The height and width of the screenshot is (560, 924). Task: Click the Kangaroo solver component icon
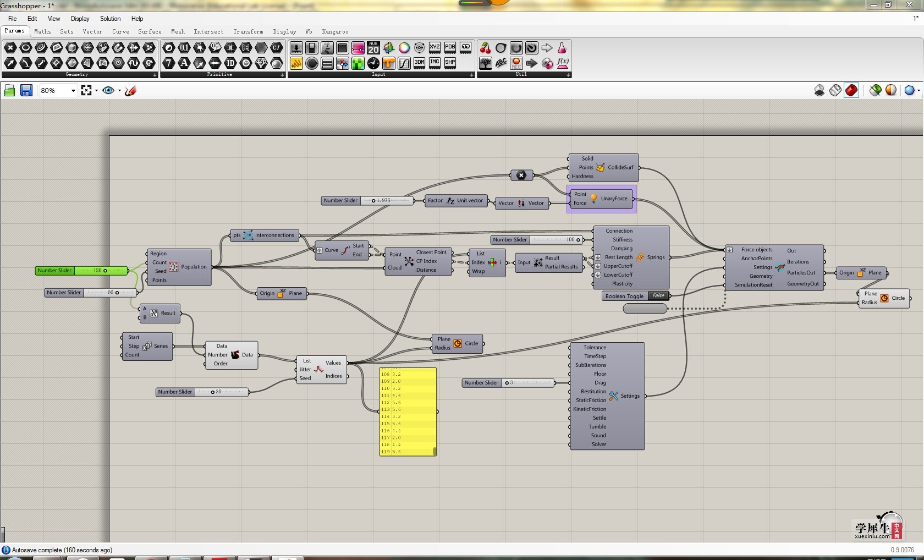[x=780, y=267]
